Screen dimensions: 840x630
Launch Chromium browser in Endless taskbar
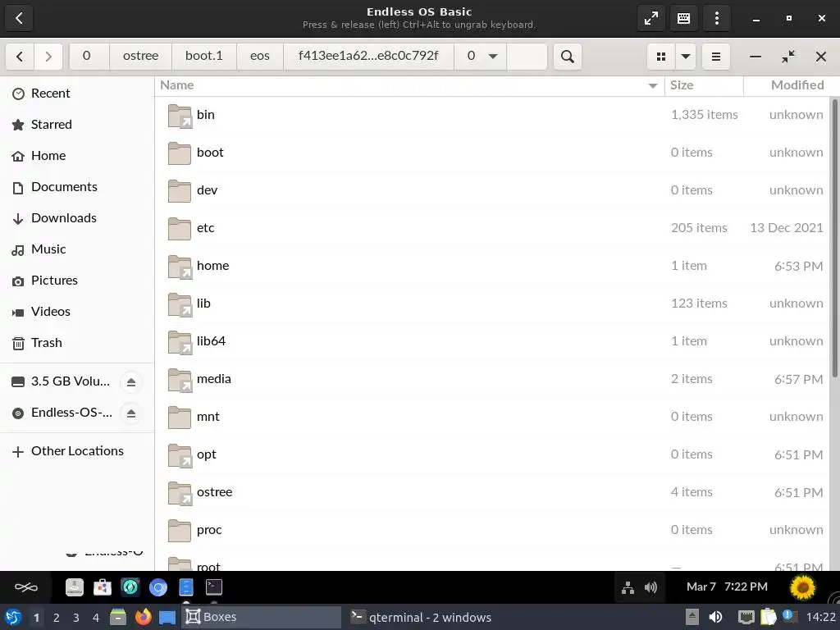[158, 587]
